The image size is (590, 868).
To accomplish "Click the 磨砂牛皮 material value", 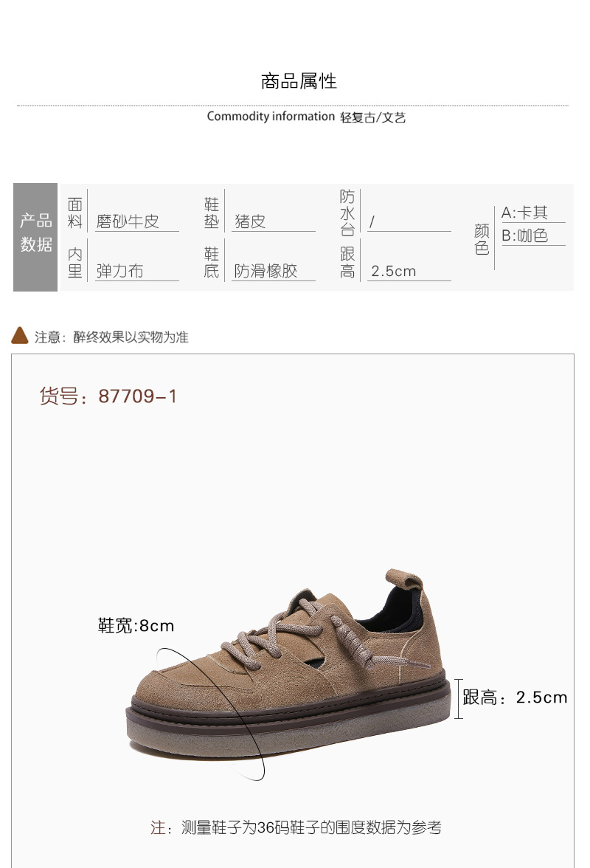I will point(128,221).
